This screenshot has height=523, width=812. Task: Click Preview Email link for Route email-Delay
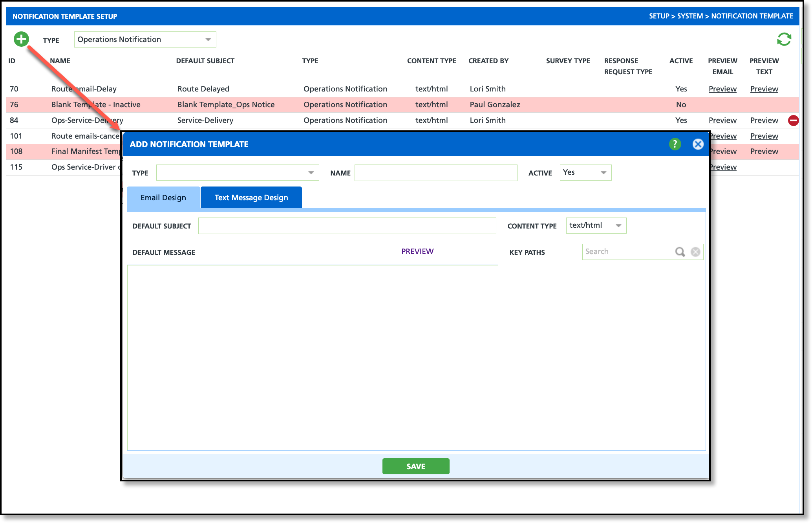click(722, 89)
